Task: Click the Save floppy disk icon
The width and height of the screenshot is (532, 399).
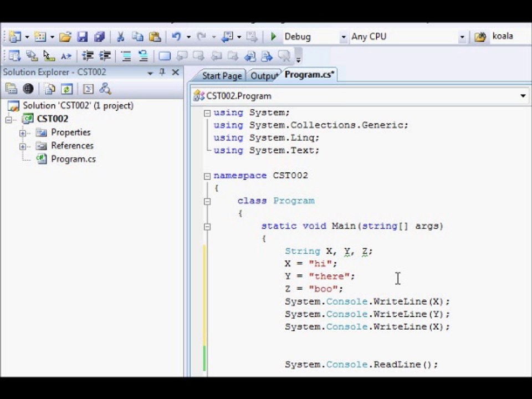Action: tap(82, 37)
